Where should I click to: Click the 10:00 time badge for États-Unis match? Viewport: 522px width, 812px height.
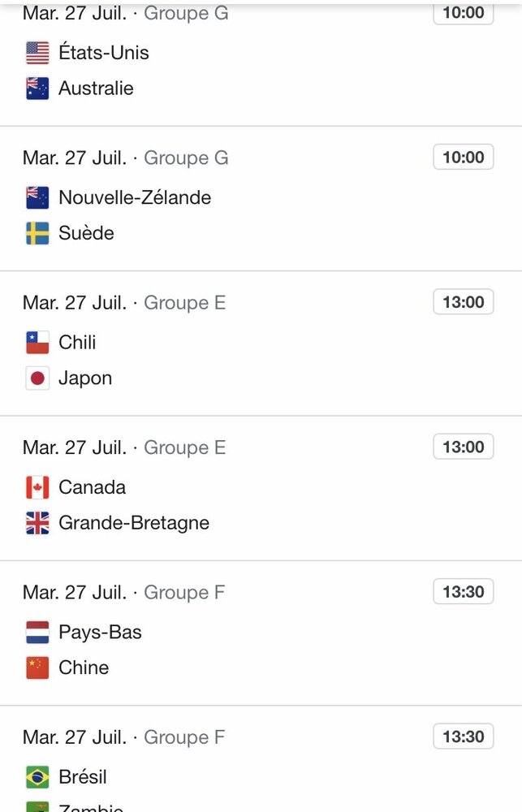click(x=464, y=13)
